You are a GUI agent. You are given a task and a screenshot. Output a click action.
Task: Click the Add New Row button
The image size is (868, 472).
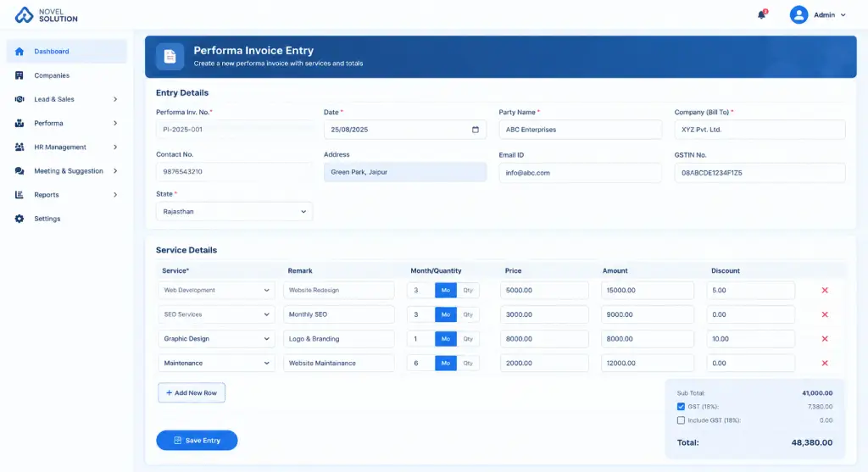click(x=192, y=393)
